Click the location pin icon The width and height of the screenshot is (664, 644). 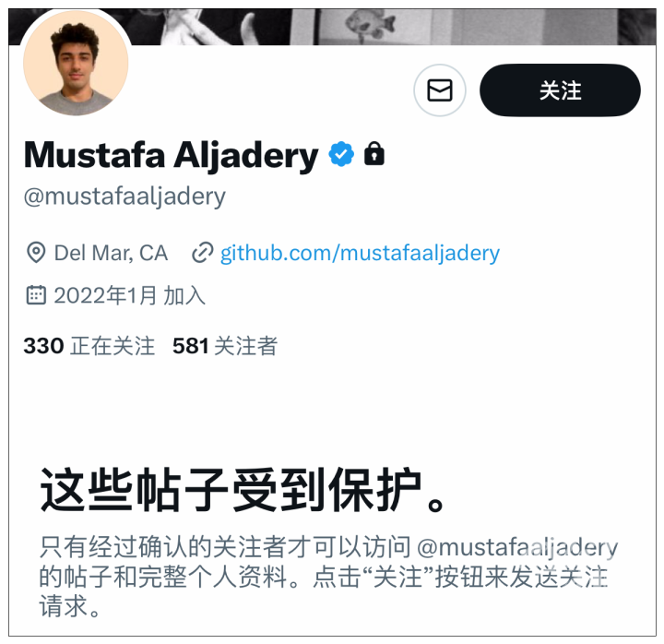pos(36,253)
